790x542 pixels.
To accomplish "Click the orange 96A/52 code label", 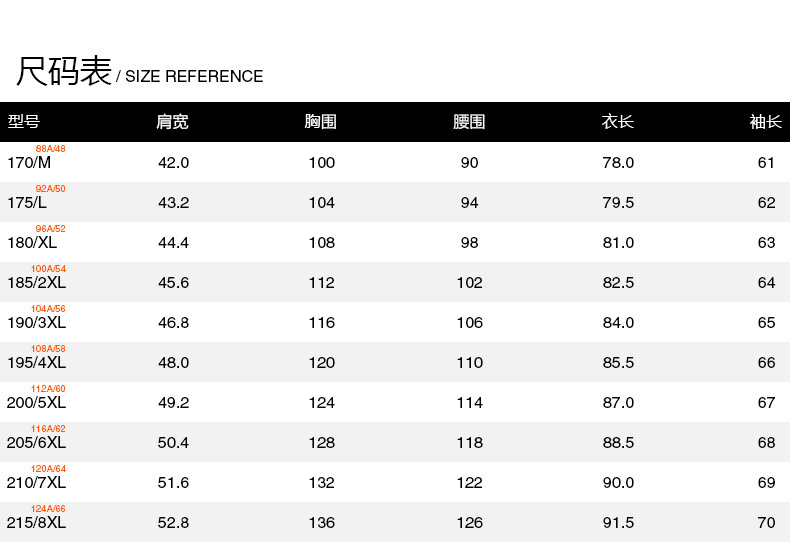I will coord(50,229).
